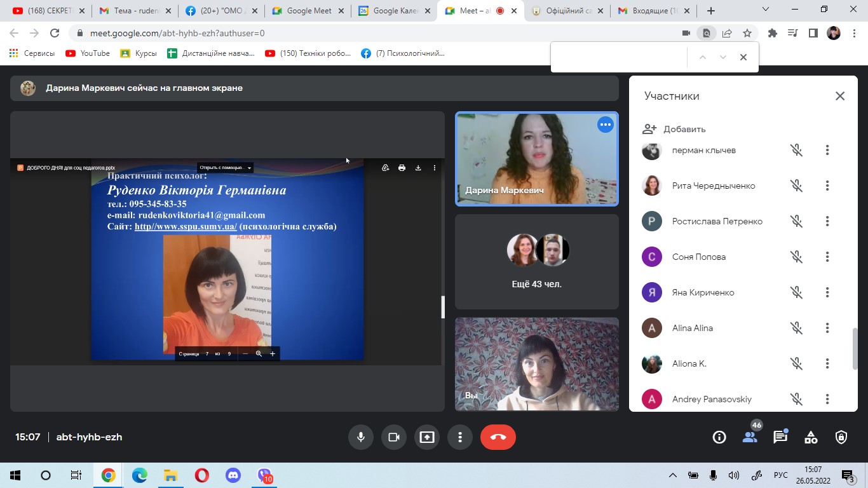This screenshot has width=868, height=488.
Task: Click zoom in plus in page controls
Action: coord(273,353)
